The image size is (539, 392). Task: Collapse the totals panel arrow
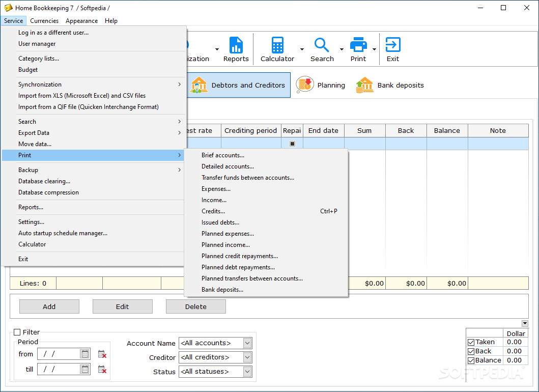[x=525, y=323]
